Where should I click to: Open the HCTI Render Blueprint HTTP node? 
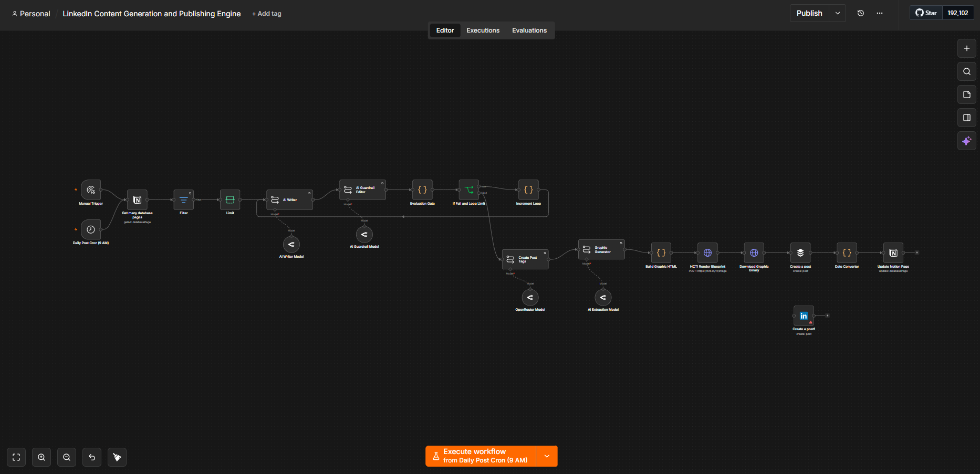[707, 252]
